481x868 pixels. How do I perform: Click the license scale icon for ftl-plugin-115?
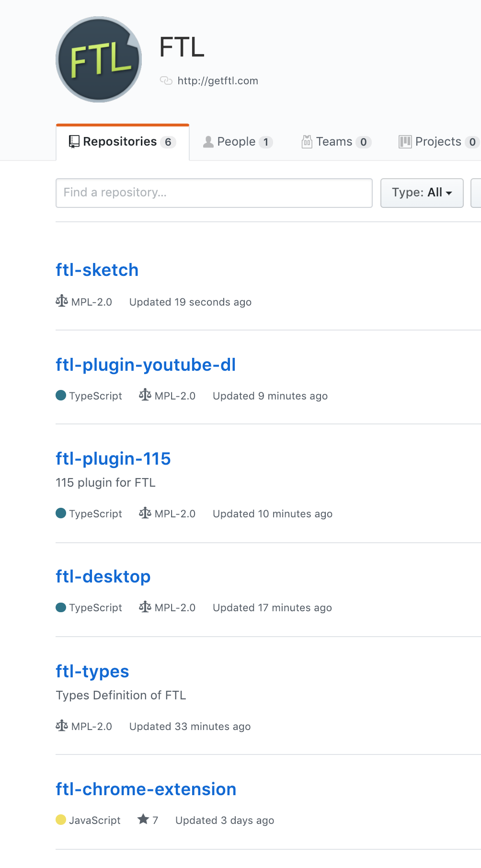pos(145,513)
